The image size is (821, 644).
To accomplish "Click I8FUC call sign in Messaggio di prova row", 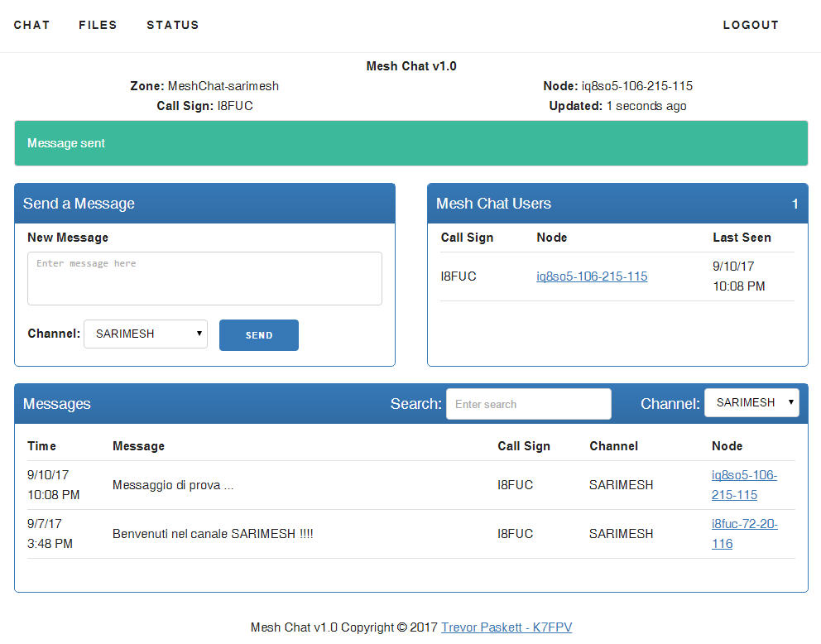I will [x=516, y=485].
